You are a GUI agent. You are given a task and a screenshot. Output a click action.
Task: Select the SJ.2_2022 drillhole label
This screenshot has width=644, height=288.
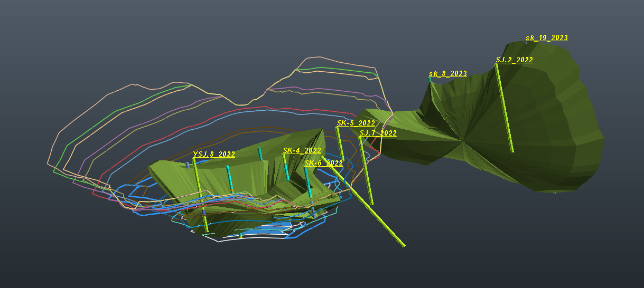pos(514,60)
